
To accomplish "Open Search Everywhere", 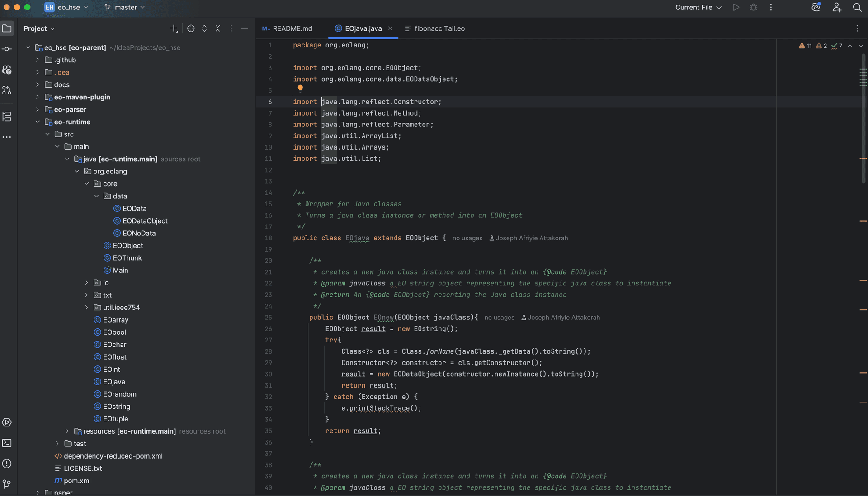I will 858,7.
